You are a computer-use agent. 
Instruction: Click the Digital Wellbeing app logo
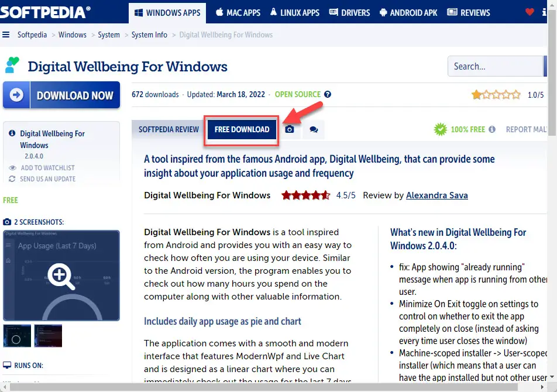point(12,64)
